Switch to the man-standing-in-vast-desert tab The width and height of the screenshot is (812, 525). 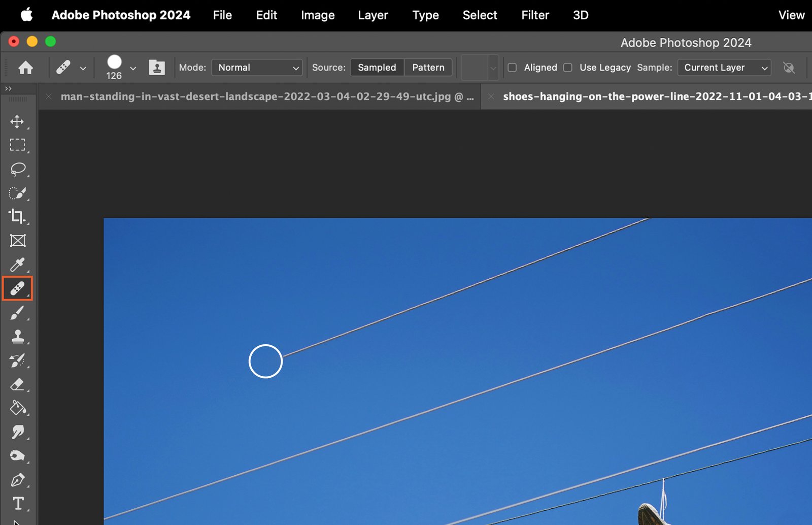tap(266, 96)
